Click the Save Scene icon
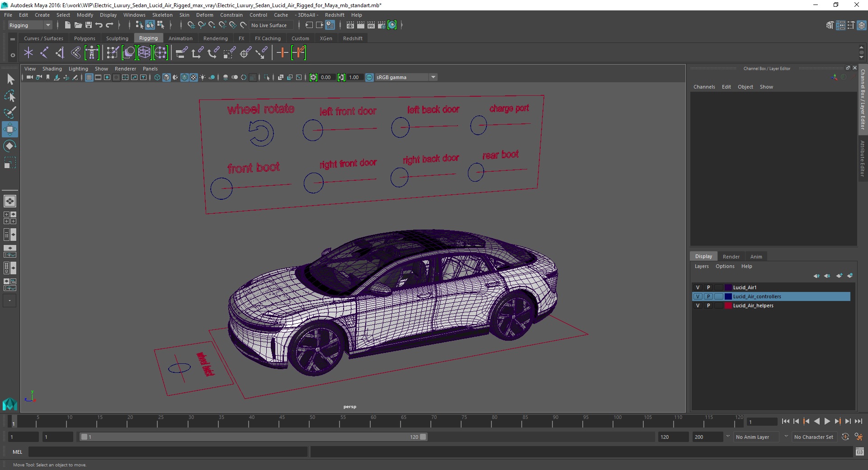This screenshot has height=470, width=868. (x=89, y=25)
